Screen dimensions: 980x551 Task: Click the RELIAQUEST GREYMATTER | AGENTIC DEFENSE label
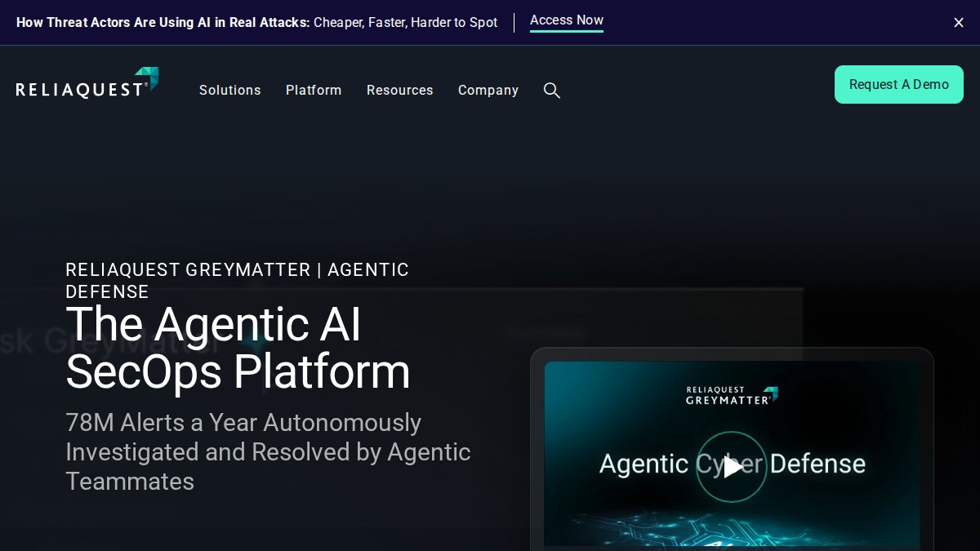point(237,281)
